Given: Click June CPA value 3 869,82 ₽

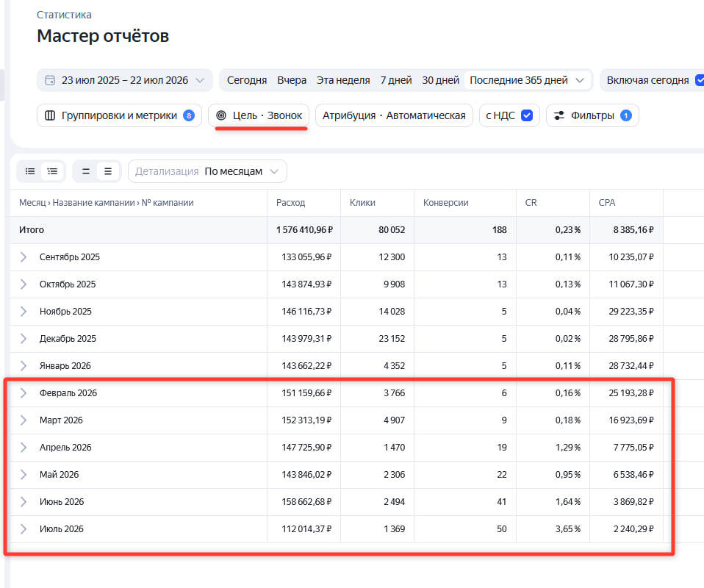Looking at the screenshot, I should click(633, 502).
